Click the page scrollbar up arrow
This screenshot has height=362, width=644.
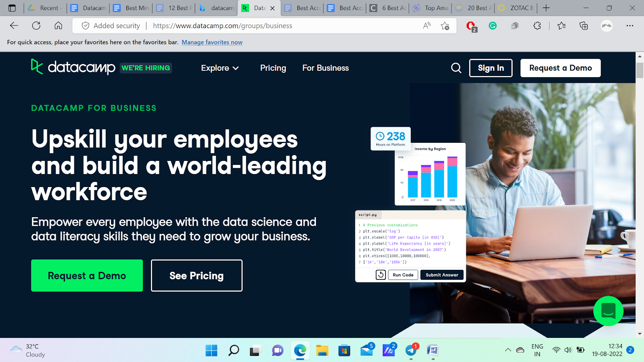640,56
